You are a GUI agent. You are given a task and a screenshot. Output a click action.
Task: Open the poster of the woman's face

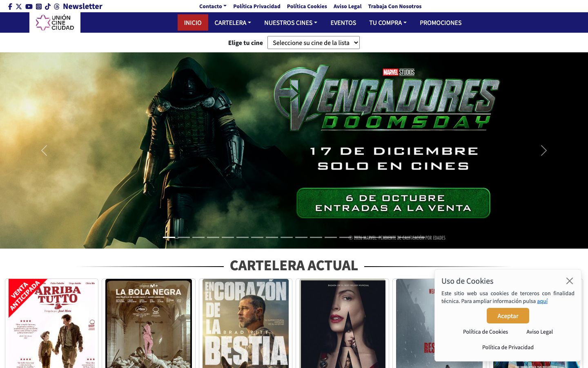(343, 323)
